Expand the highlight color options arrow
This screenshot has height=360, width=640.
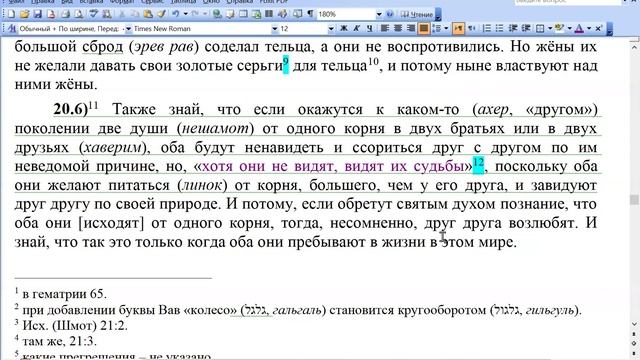tap(569, 28)
